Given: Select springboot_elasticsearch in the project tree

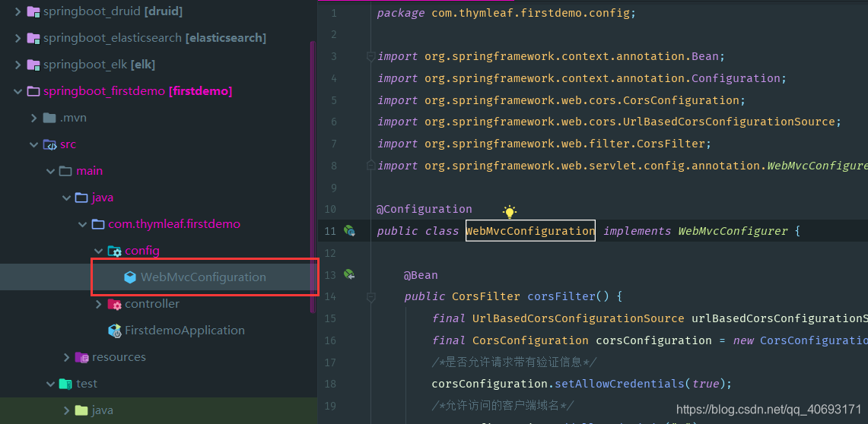Looking at the screenshot, I should pyautogui.click(x=155, y=38).
